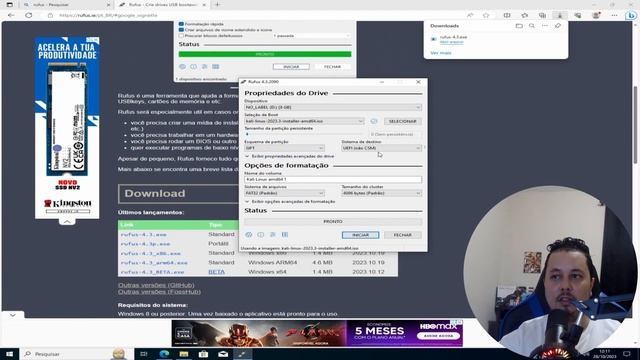Open Mail app from taskbar
The width and height of the screenshot is (640, 360).
coord(223,354)
